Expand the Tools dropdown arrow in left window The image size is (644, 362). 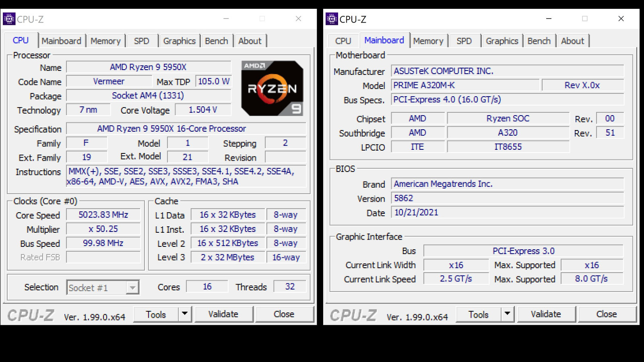185,314
